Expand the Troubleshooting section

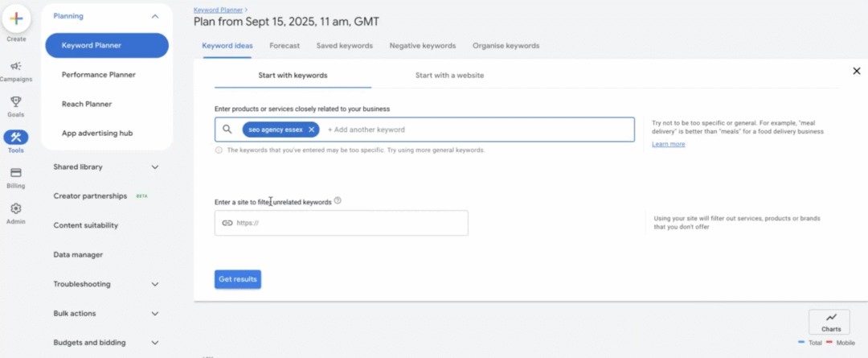coord(155,284)
